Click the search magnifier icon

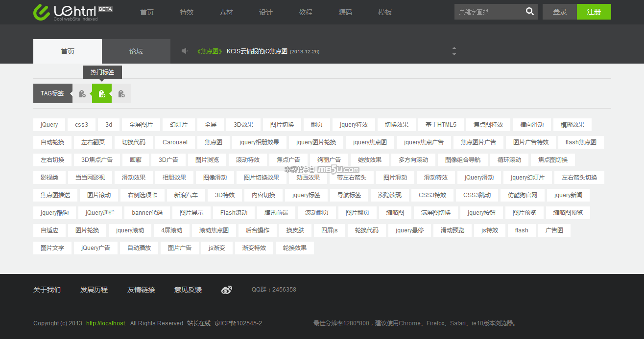(x=529, y=12)
